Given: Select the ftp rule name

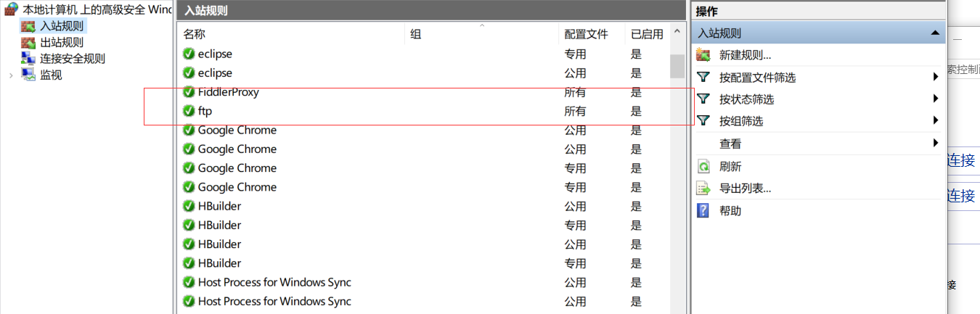Looking at the screenshot, I should point(205,111).
